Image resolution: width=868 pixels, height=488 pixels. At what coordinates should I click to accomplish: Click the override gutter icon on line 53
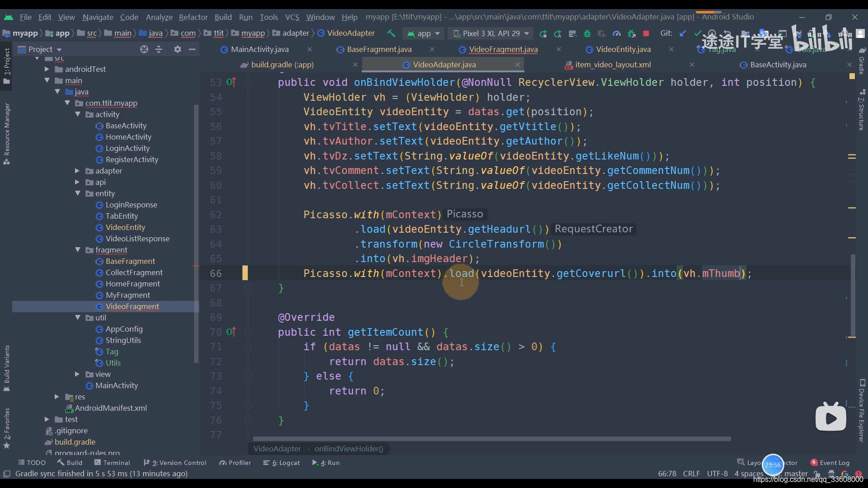point(231,82)
